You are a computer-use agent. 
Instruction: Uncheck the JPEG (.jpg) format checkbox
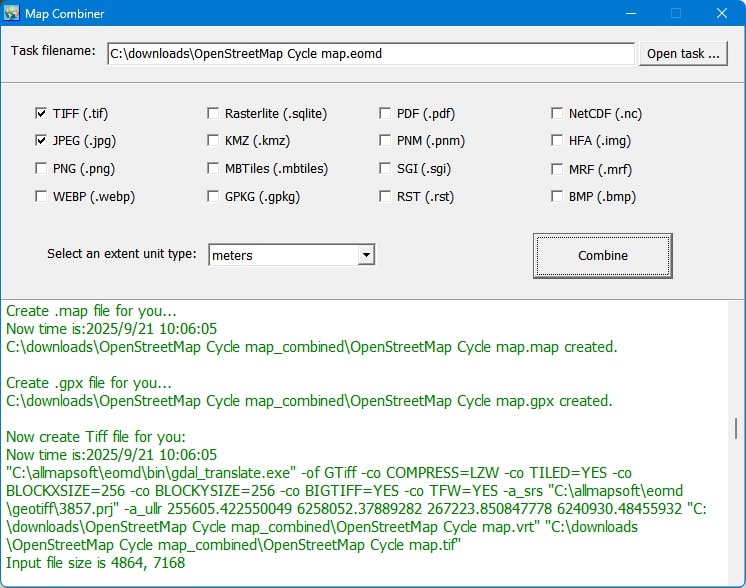(41, 141)
